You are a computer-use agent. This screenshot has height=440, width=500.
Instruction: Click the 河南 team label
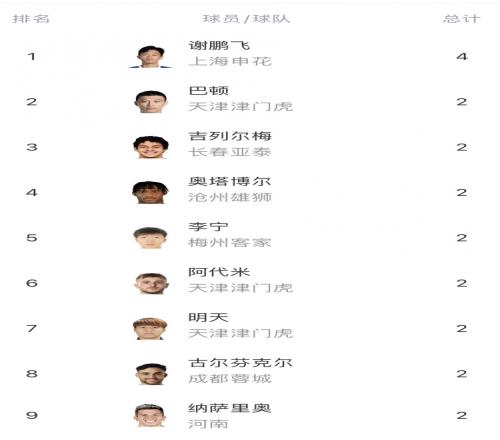(209, 424)
